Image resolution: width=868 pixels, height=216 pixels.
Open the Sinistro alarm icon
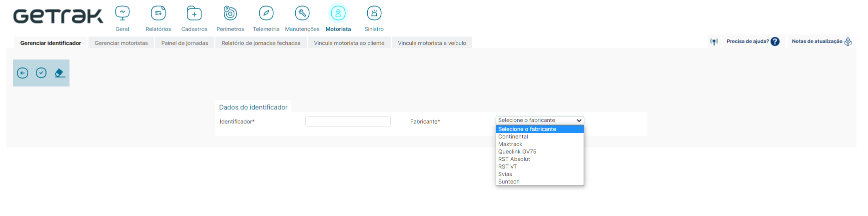(x=374, y=13)
